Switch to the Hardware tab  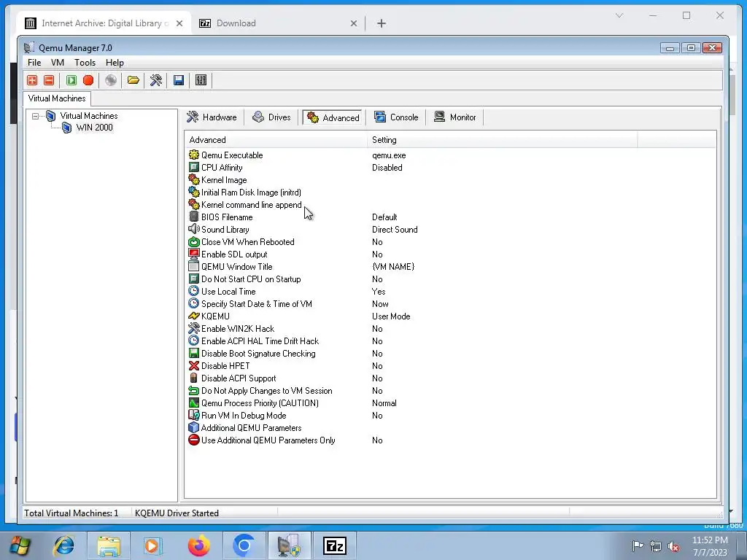coord(212,117)
